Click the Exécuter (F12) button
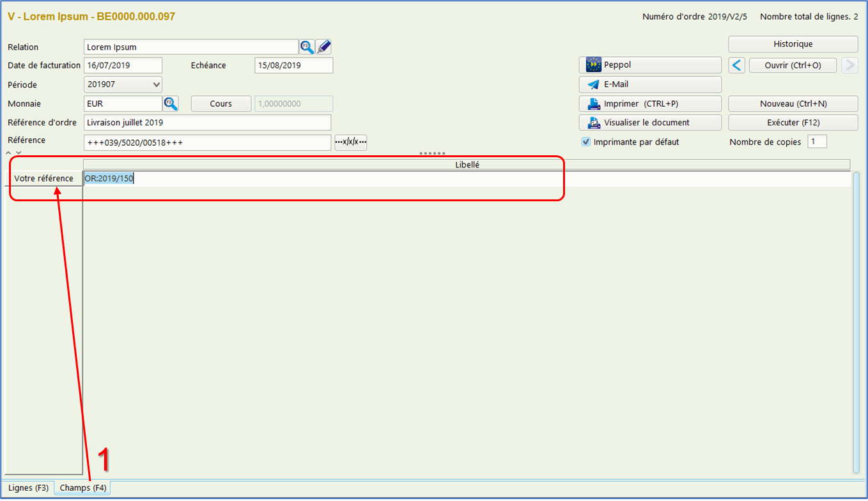The image size is (868, 501). tap(793, 123)
